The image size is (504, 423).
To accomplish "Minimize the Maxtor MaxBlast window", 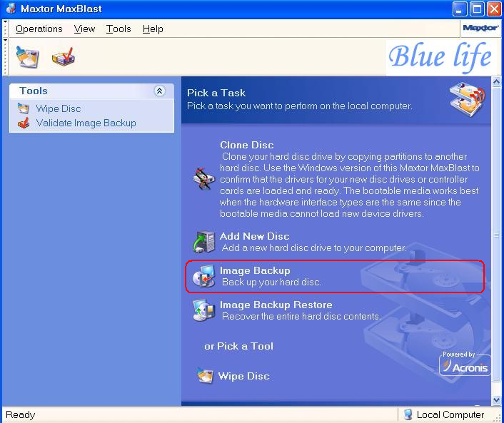I will [x=460, y=9].
